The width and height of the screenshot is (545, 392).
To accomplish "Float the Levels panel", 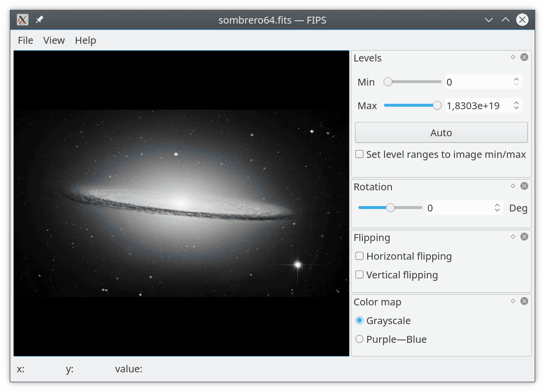I will click(x=513, y=57).
